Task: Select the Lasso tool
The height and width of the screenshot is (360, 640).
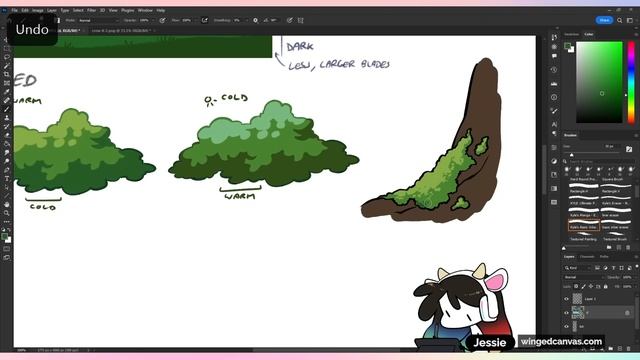Action: 7,57
